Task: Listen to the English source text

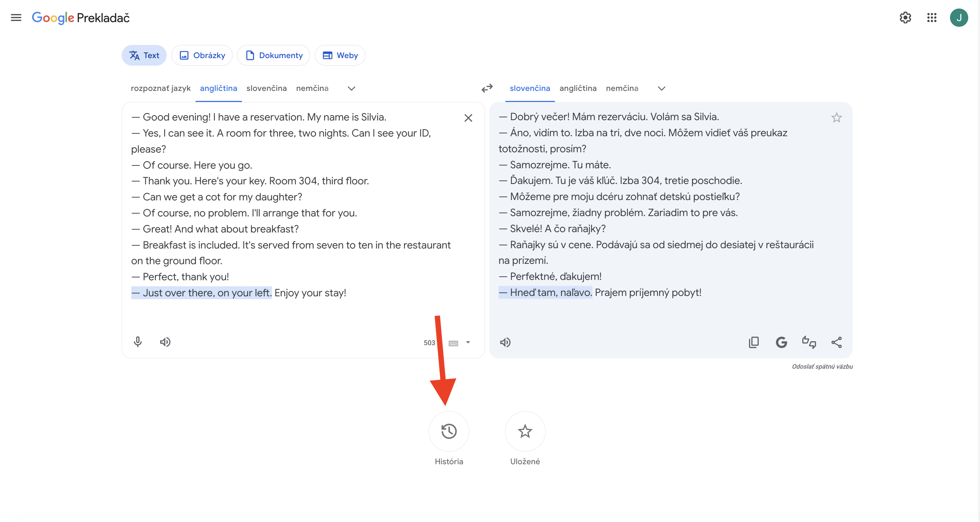Action: [165, 342]
